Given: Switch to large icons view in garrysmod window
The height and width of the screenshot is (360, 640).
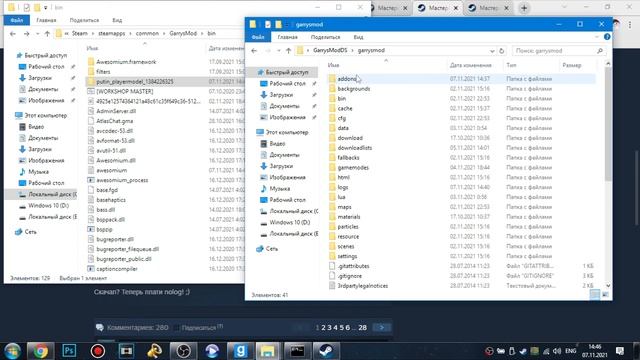Looking at the screenshot, I should (x=605, y=295).
